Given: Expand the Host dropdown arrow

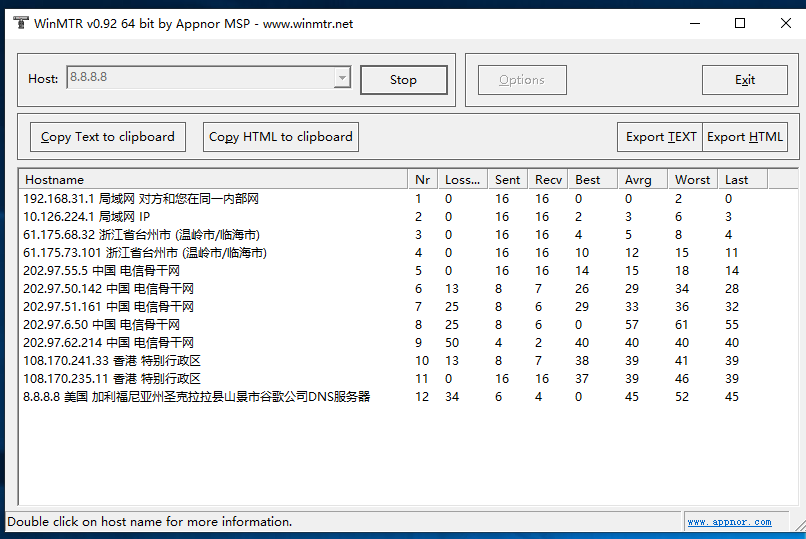Looking at the screenshot, I should click(342, 78).
